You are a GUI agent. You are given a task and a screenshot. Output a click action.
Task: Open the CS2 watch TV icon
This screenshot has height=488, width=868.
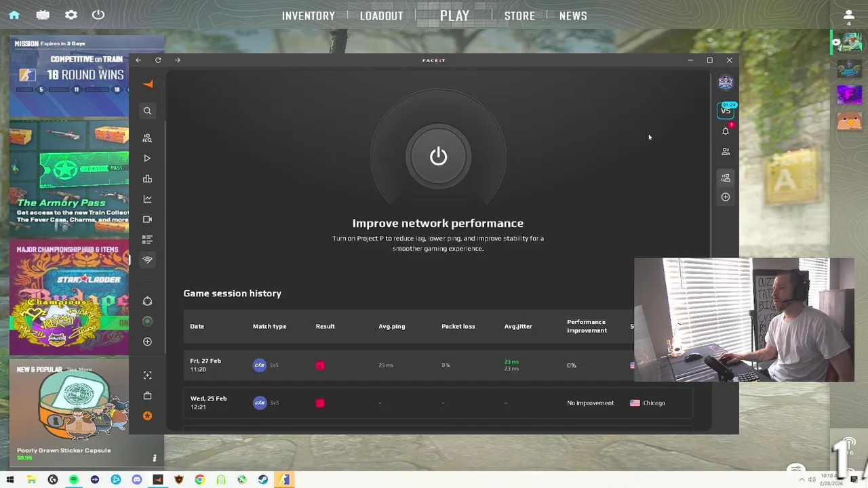pyautogui.click(x=43, y=15)
